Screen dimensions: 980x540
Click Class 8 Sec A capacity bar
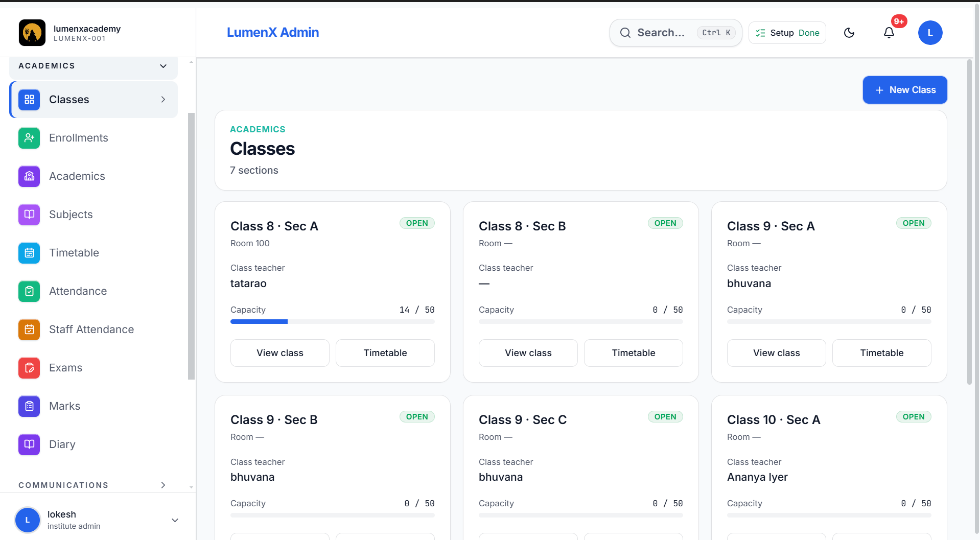click(333, 321)
